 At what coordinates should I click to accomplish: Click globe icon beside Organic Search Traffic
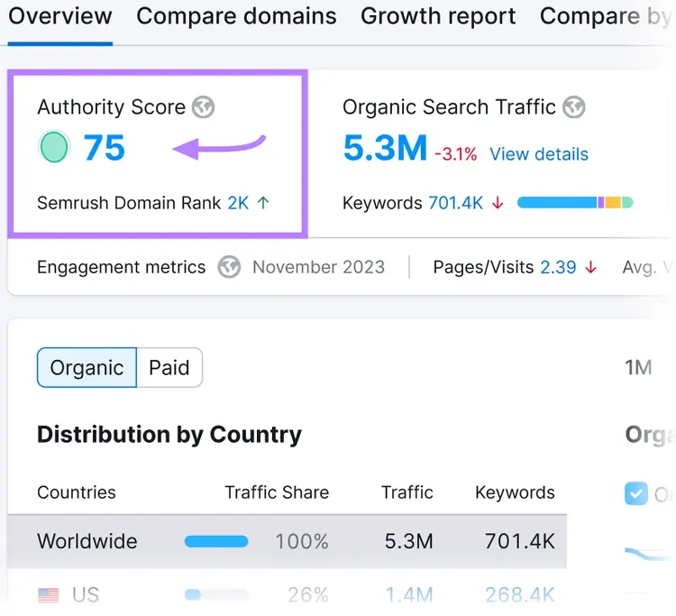coord(574,107)
